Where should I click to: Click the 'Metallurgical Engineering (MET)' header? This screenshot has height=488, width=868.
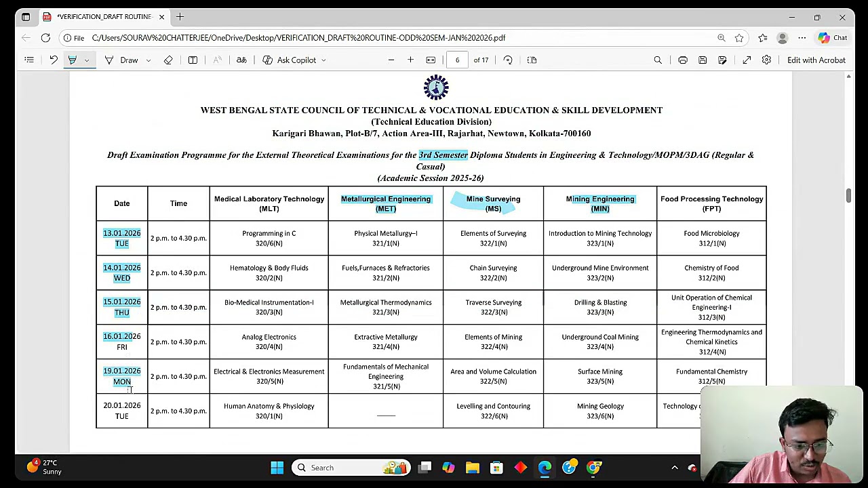coord(386,204)
